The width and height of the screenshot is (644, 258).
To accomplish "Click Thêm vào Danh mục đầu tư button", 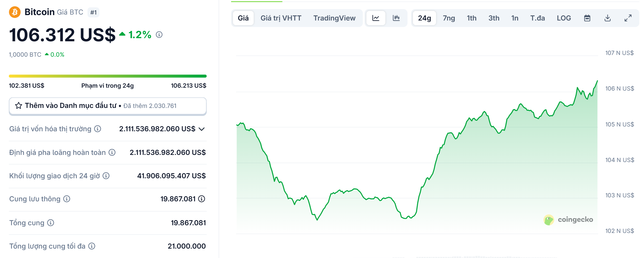I will coord(108,106).
